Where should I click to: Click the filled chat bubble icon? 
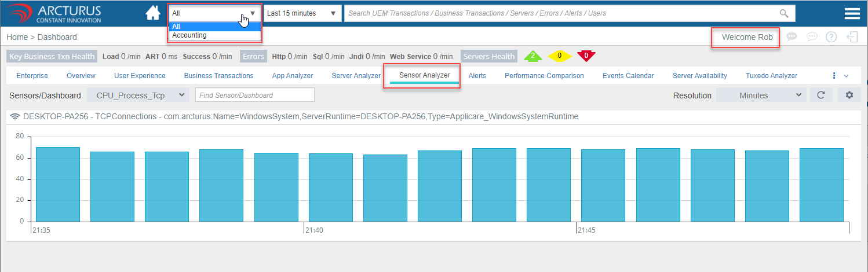(x=792, y=36)
